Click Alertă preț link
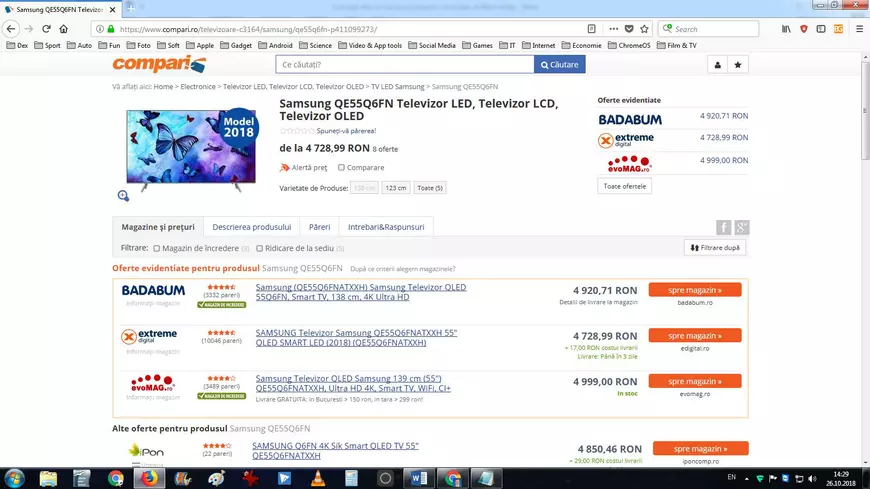The image size is (870, 489). pos(303,168)
